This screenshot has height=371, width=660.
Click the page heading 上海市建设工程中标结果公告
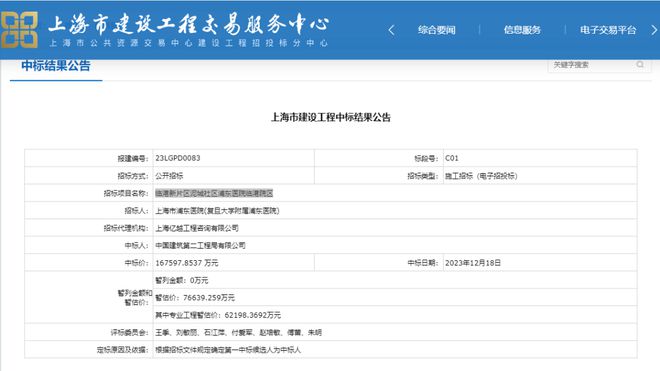330,117
